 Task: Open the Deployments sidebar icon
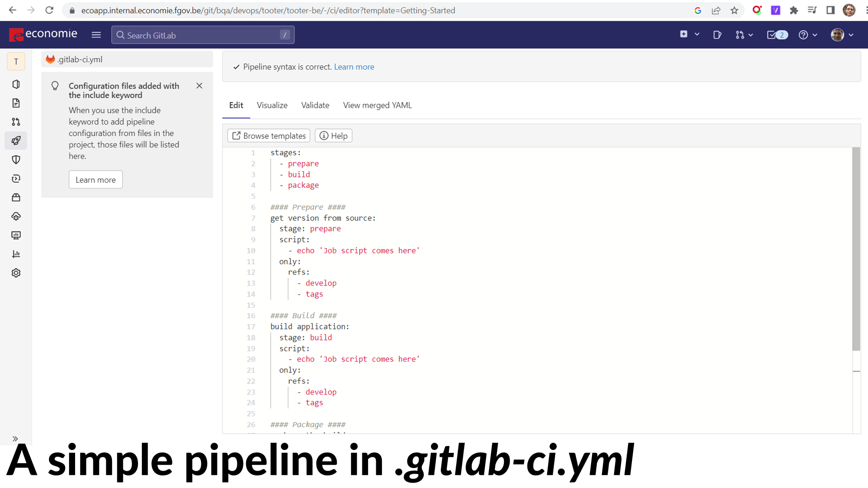16,179
